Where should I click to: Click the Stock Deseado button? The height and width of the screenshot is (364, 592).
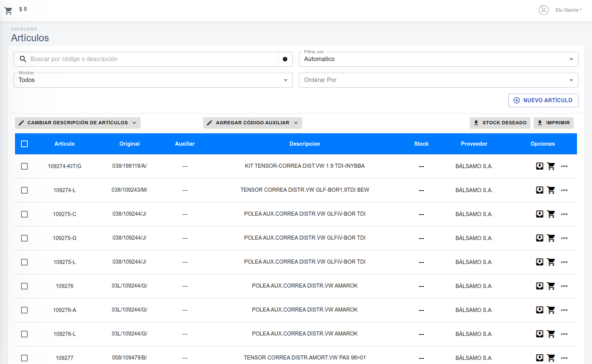point(500,123)
